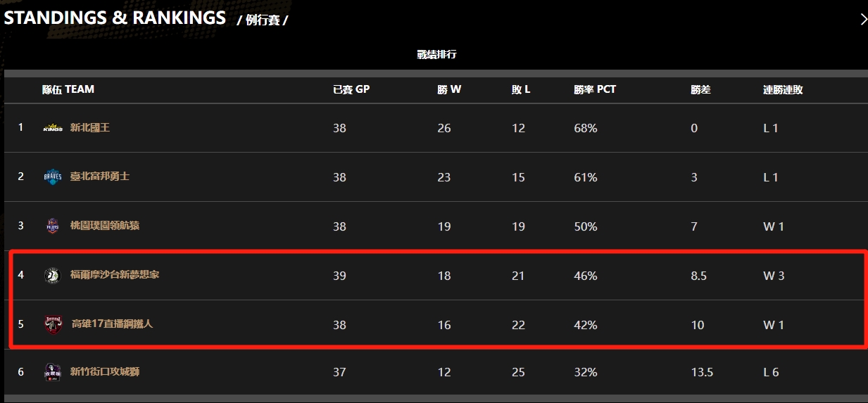Click the 勝差 games-behind column header

pos(700,89)
